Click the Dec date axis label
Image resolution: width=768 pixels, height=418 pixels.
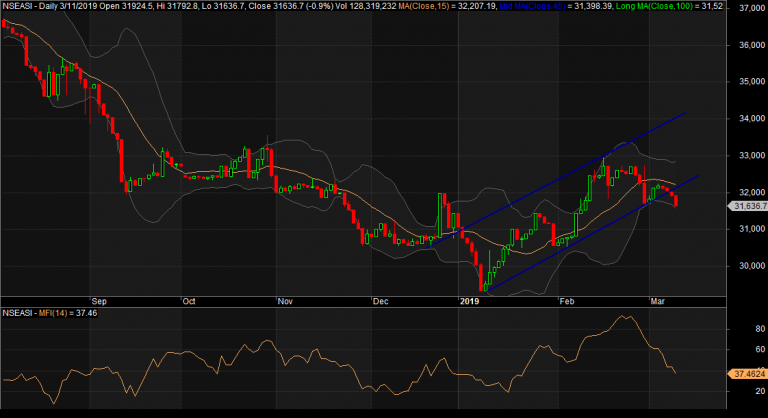tap(381, 301)
